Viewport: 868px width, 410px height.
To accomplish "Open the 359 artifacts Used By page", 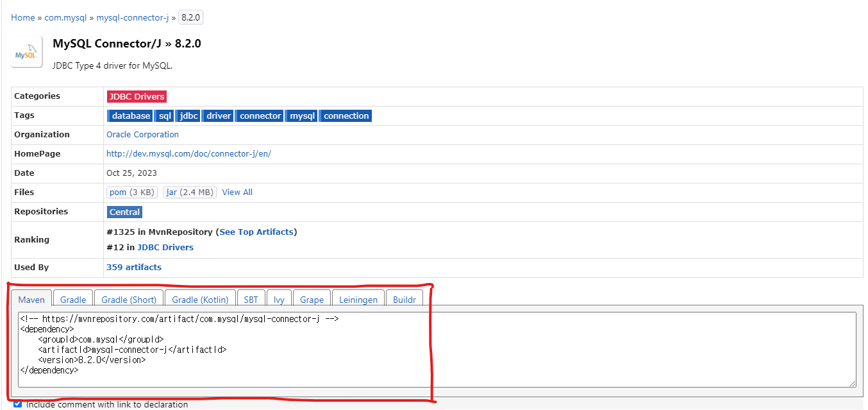I will tap(134, 267).
